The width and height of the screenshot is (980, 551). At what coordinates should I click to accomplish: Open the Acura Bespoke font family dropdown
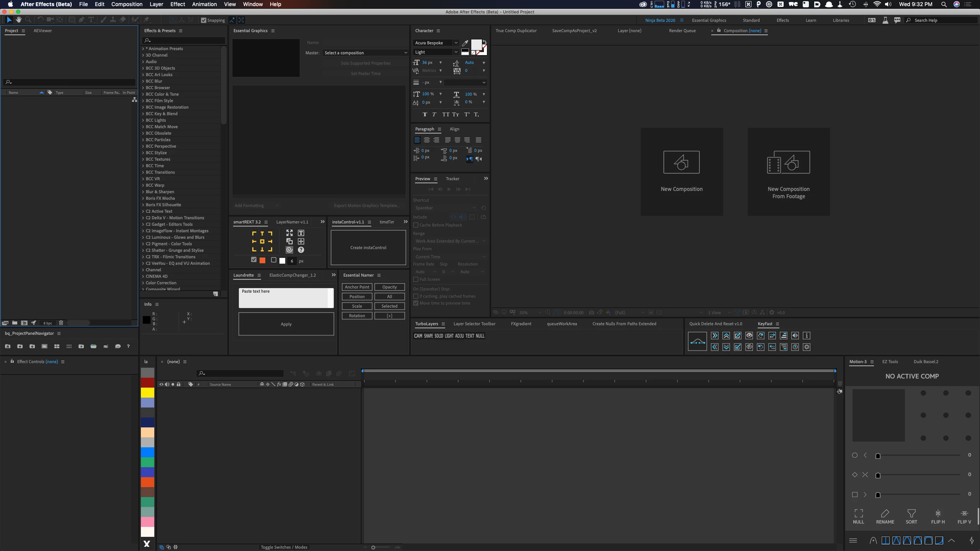pos(456,43)
